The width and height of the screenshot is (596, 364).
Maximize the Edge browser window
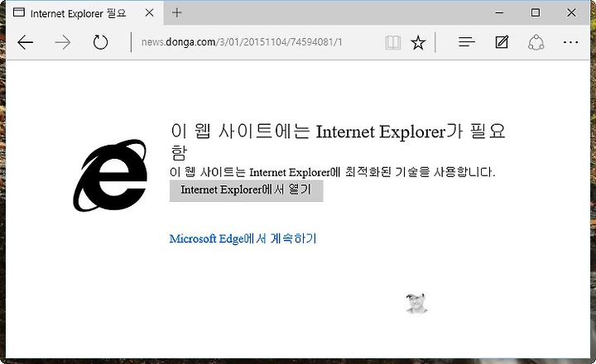[536, 12]
